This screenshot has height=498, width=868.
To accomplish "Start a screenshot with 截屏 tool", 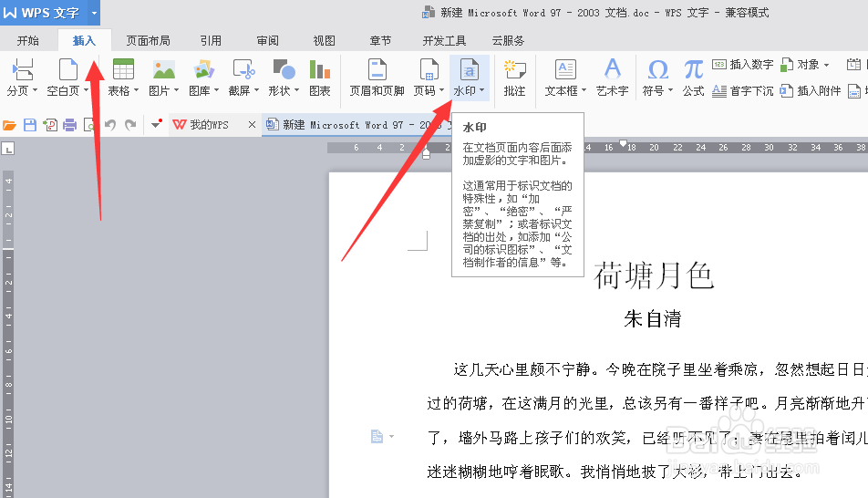I will coord(243,70).
